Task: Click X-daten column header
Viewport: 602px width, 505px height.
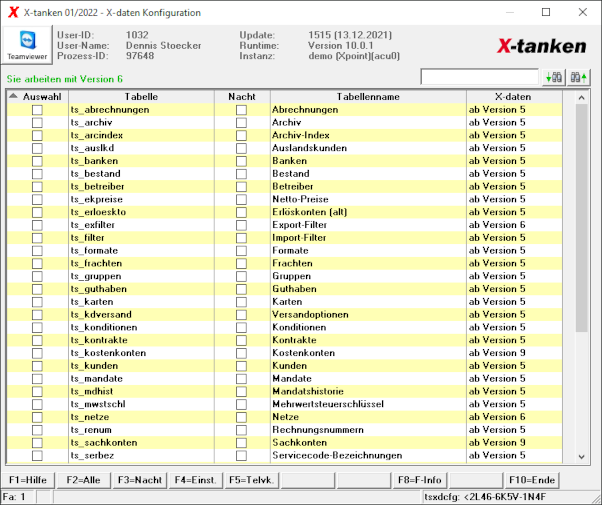Action: 514,96
